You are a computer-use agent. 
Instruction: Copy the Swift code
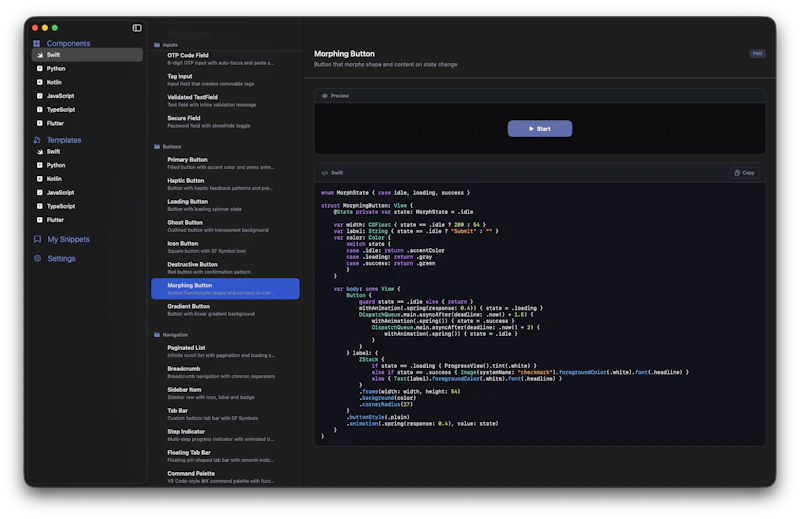pyautogui.click(x=744, y=173)
